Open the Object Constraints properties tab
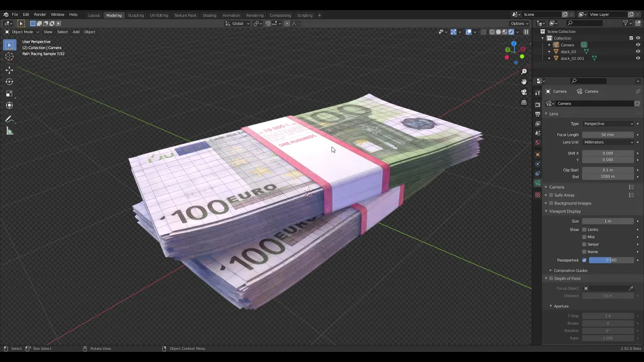Screen dimensions: 644x362 click(538, 173)
